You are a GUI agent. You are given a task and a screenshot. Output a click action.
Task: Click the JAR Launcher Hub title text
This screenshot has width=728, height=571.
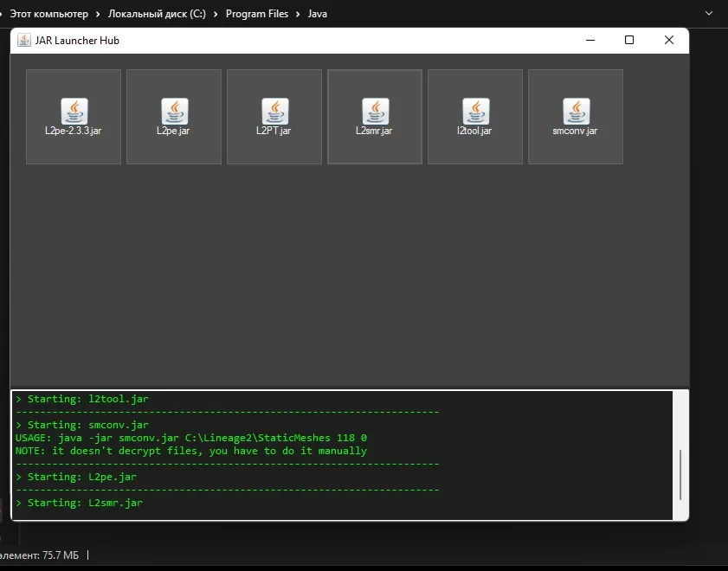[x=77, y=41]
